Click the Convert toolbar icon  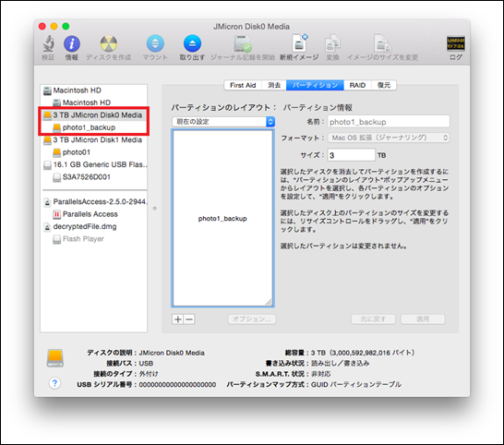tap(332, 43)
